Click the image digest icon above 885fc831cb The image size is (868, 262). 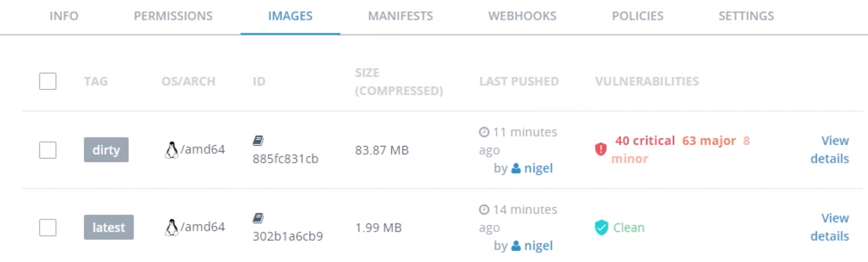(x=258, y=141)
